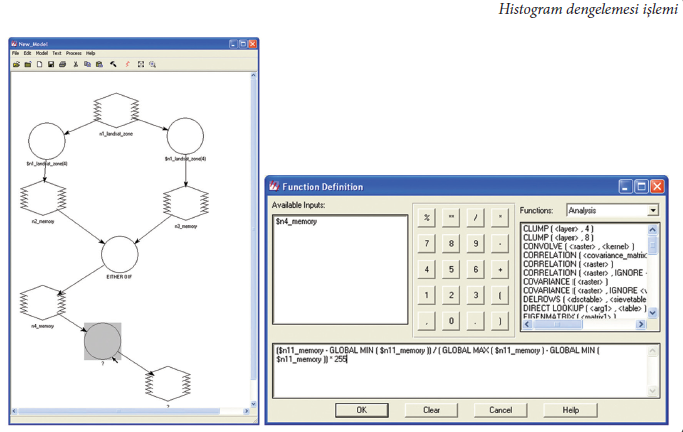Open the Model menu

[41, 53]
